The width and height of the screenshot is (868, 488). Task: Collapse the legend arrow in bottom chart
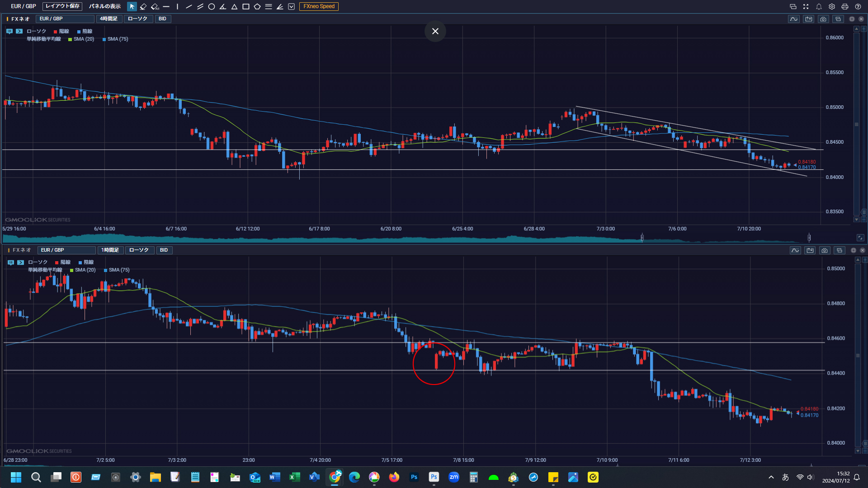tap(20, 262)
